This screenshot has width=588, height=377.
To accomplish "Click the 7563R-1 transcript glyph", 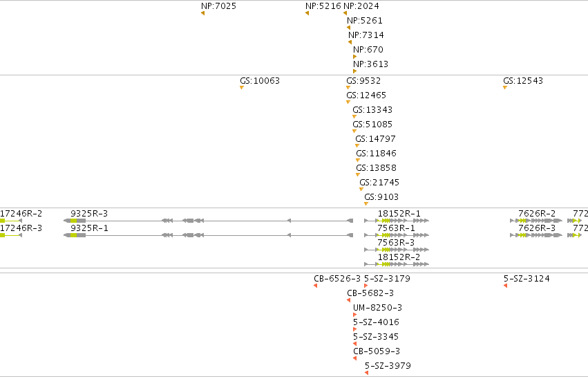I will pos(397,235).
